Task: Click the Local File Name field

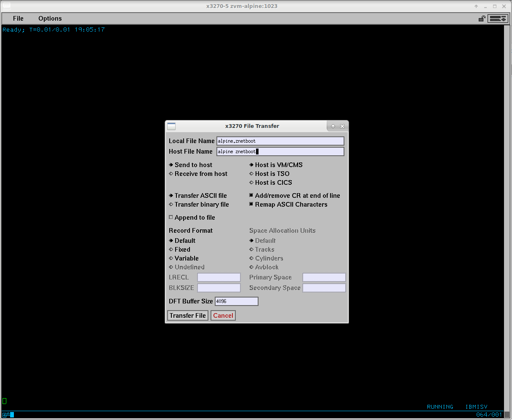Action: coord(280,141)
